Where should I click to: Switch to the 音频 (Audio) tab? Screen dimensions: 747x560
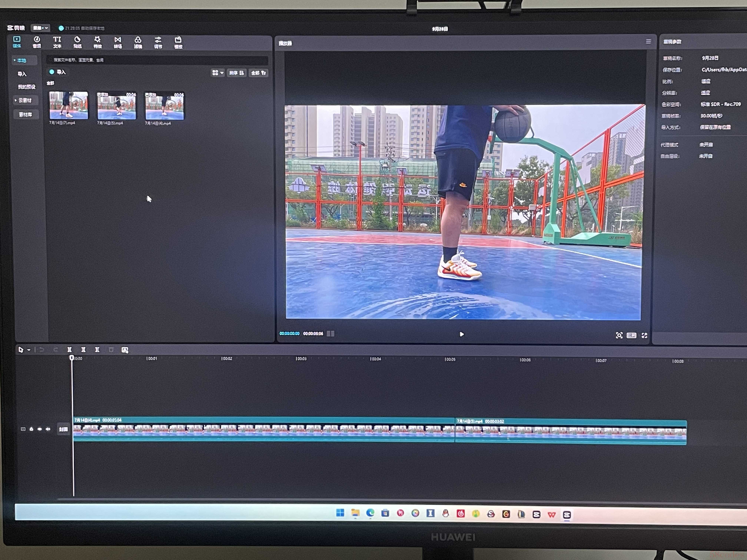37,42
